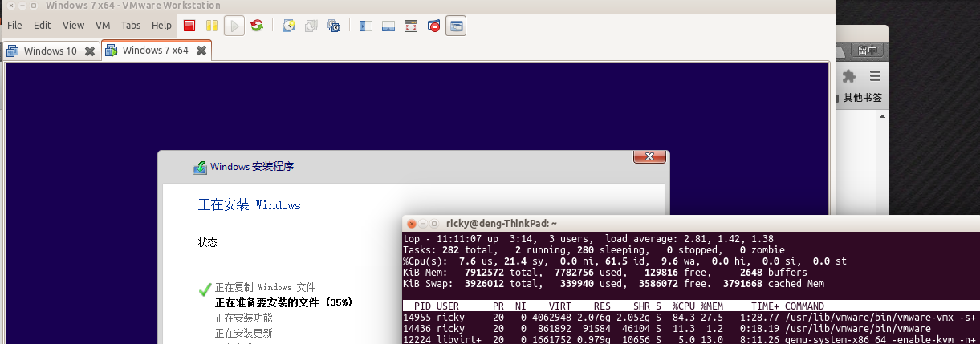Viewport: 980px width, 344px height.
Task: Click the 正在安装功能 step
Action: 243,318
